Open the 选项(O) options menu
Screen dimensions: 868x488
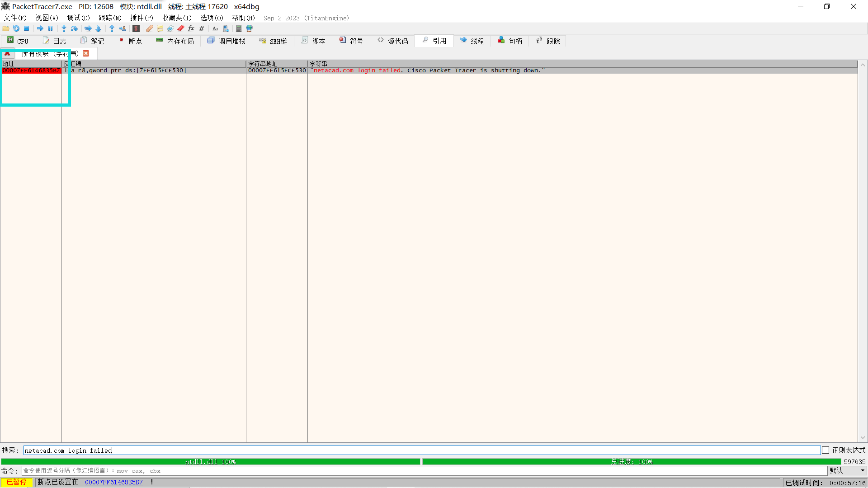(x=212, y=18)
